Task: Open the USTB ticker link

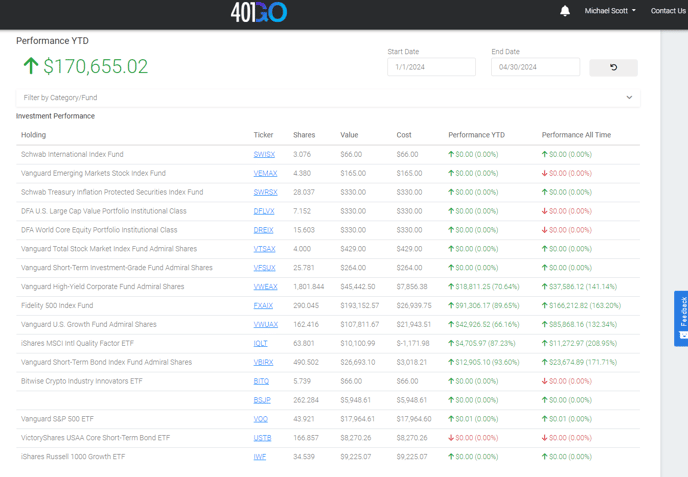Action: (x=262, y=438)
